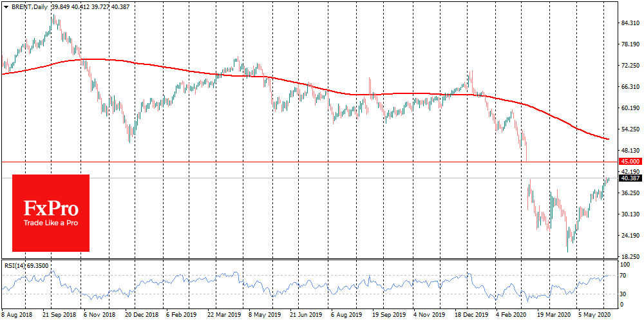Click the RSI 70 level label
The image size is (644, 322).
click(x=623, y=276)
